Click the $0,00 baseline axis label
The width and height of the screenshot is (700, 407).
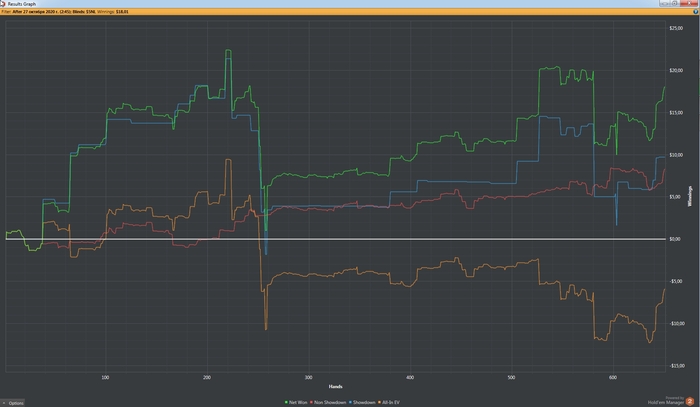tap(675, 239)
